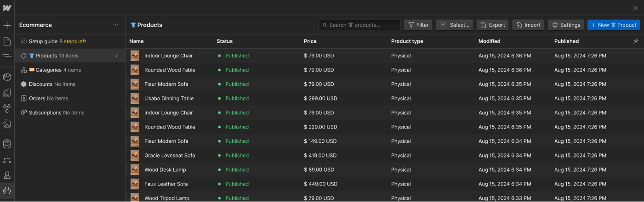Screen dimensions: 644x202
Task: Sort by the Published column header
Action: point(566,41)
